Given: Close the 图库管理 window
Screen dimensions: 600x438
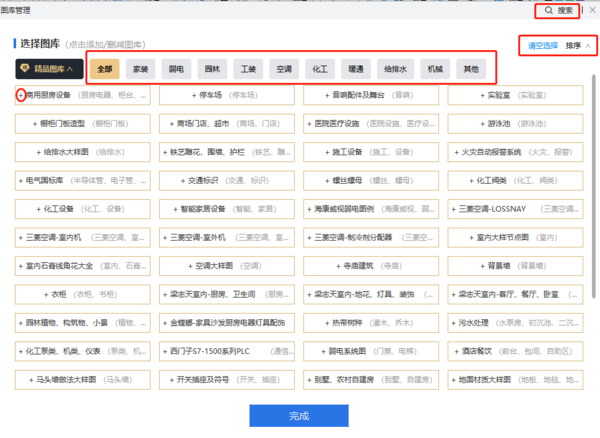Looking at the screenshot, I should (x=590, y=10).
